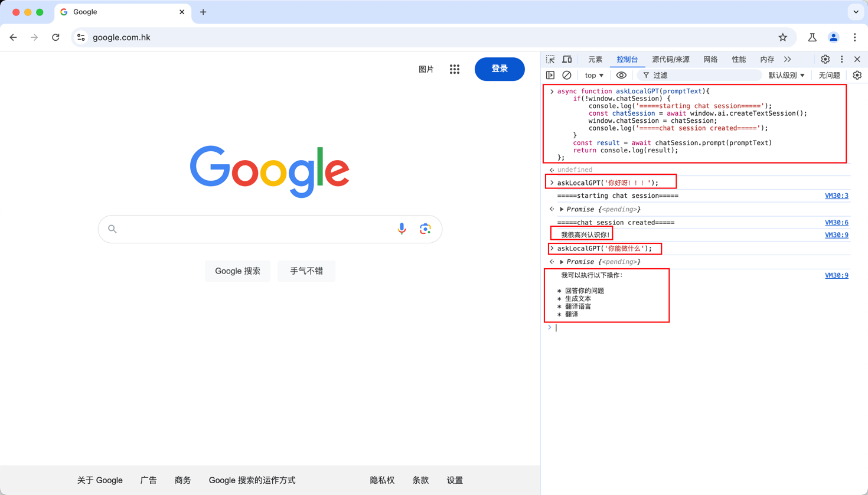The width and height of the screenshot is (868, 495).
Task: Open the 隐私权 footer link
Action: [x=382, y=480]
